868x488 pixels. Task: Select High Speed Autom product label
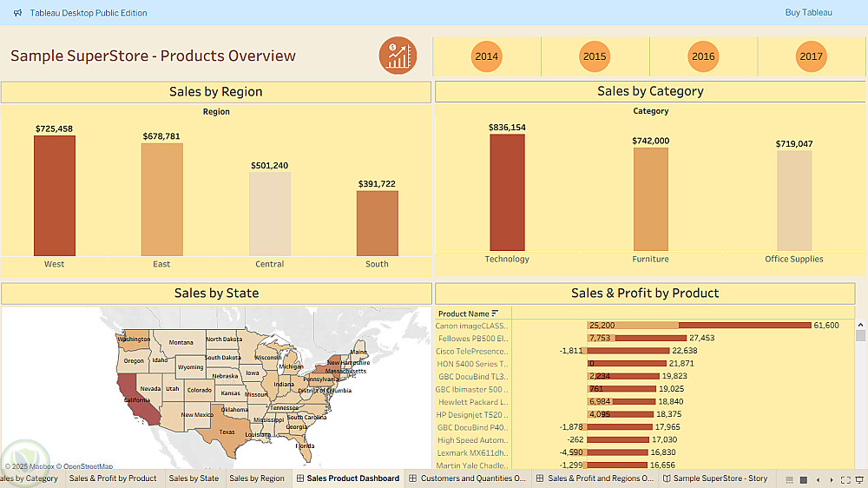click(x=473, y=440)
